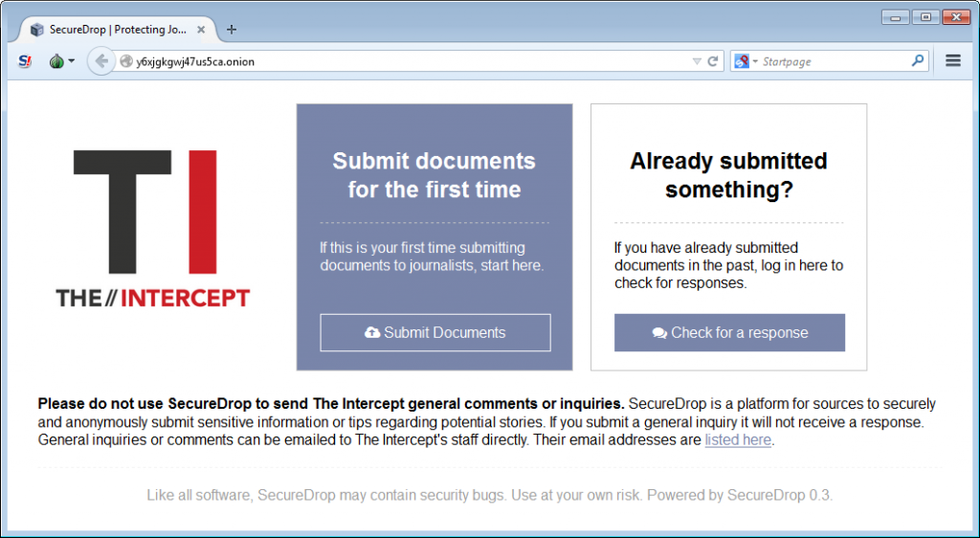Open the Startpage search engine selector
This screenshot has height=538, width=980.
746,61
